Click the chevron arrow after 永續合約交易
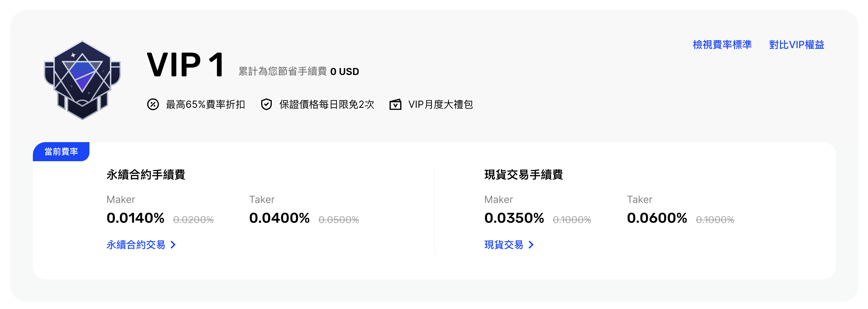Image resolution: width=868 pixels, height=309 pixels. tap(173, 245)
